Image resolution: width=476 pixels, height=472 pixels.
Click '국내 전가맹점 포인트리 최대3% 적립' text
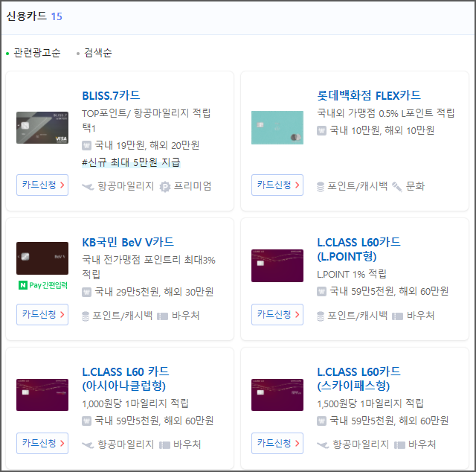[x=149, y=267]
